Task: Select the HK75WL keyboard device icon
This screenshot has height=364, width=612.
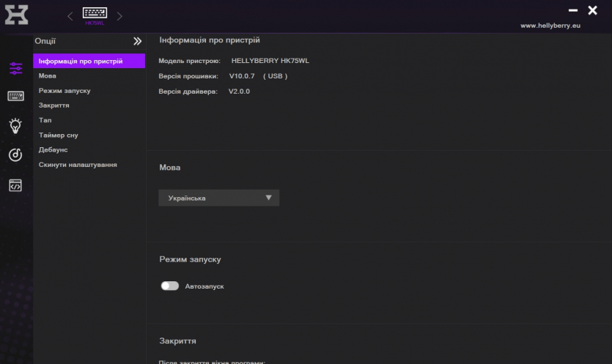Action: coord(95,14)
